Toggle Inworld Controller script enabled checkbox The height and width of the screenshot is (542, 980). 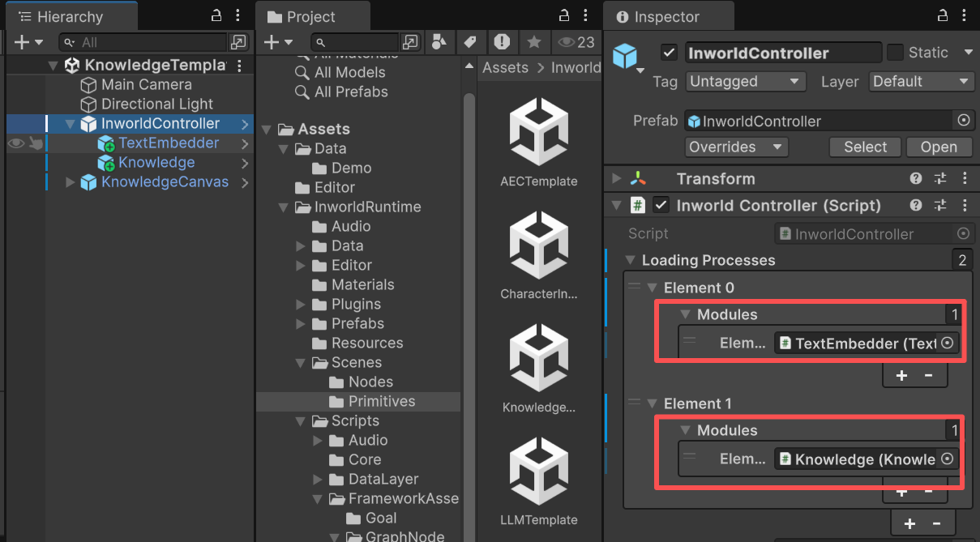661,206
